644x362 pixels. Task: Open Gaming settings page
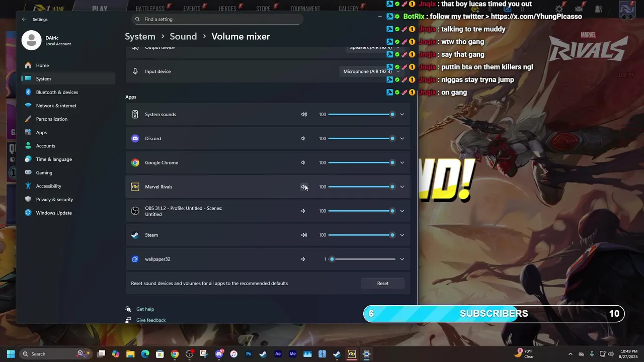(x=68, y=172)
